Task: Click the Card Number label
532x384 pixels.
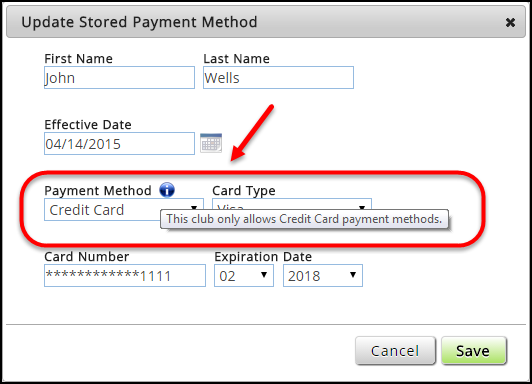Action: pyautogui.click(x=87, y=257)
